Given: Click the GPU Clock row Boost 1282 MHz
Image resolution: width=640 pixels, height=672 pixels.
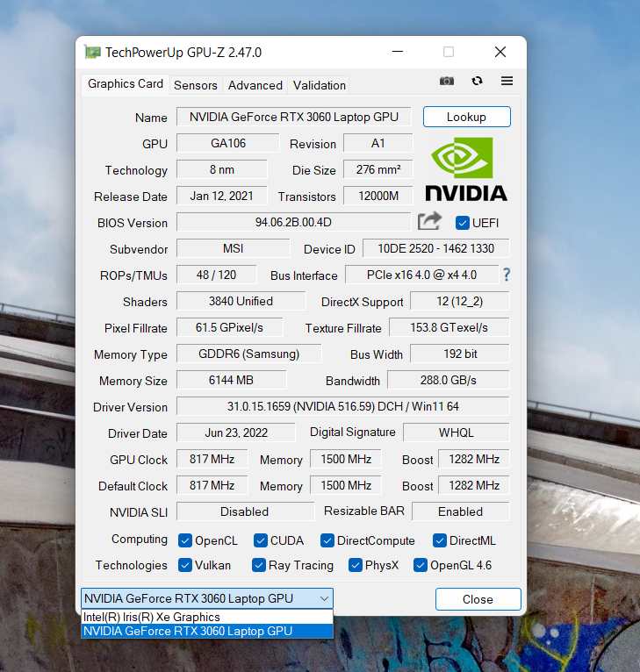Looking at the screenshot, I should (474, 459).
